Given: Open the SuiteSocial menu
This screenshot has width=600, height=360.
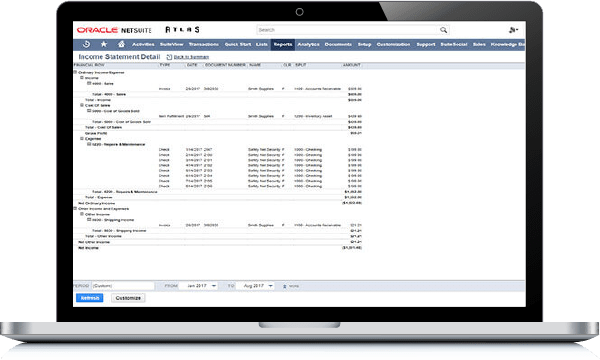Looking at the screenshot, I should coord(454,44).
